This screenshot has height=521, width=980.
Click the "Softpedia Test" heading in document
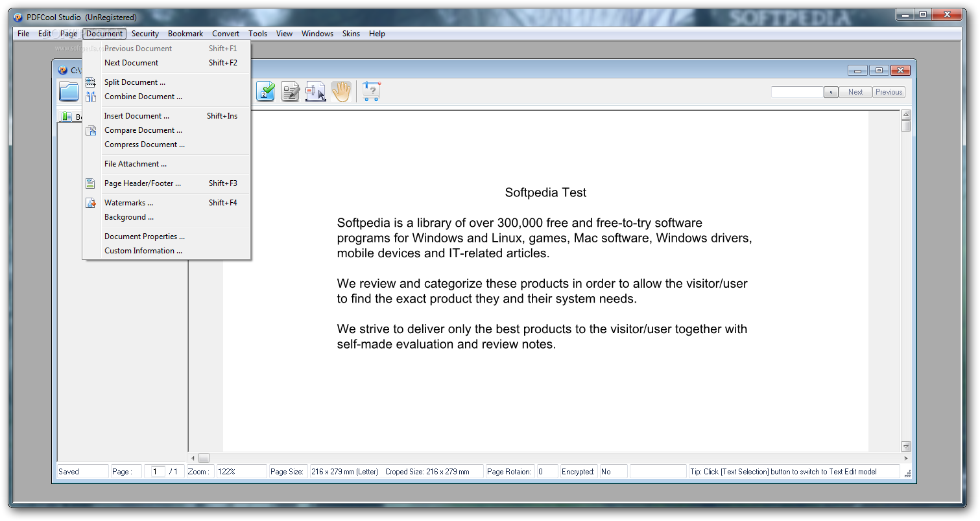(546, 192)
